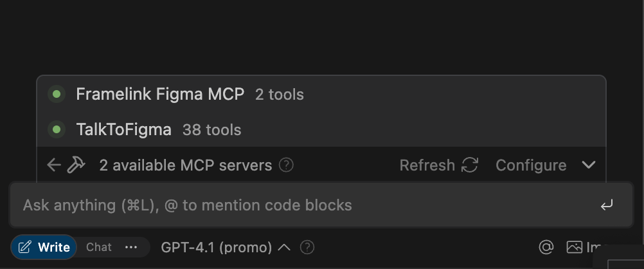
Task: Switch to Write mode
Action: (44, 247)
